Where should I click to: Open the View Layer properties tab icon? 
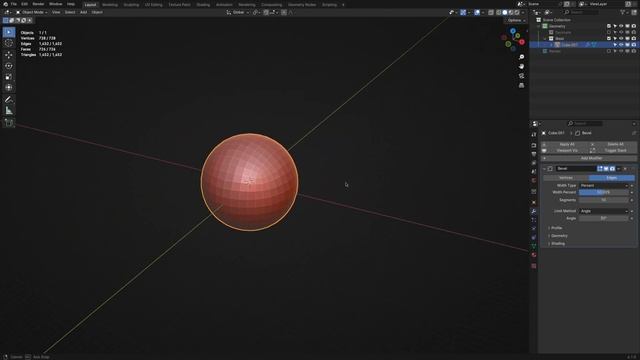533,163
